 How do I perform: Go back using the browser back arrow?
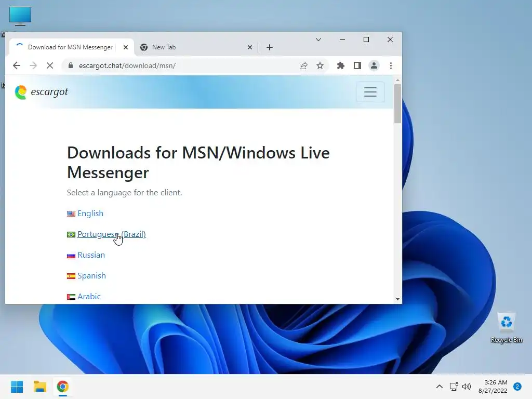[16, 65]
